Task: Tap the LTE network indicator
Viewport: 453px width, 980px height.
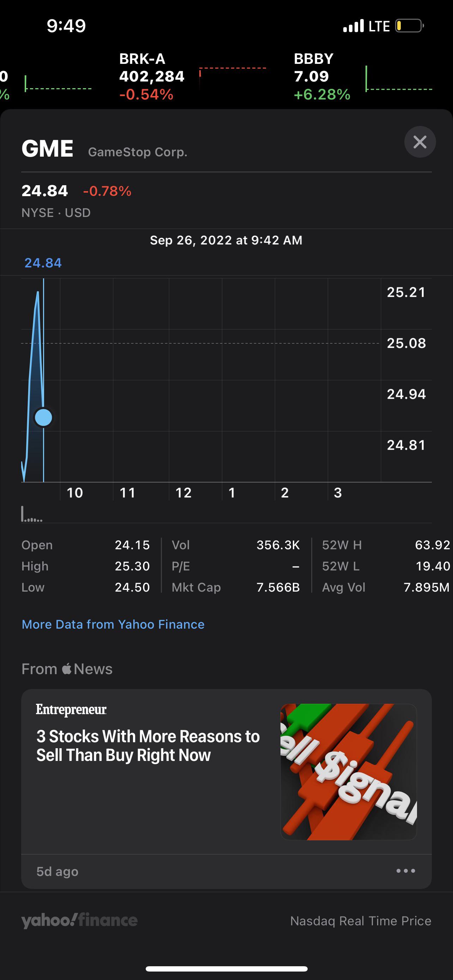Action: point(379,26)
